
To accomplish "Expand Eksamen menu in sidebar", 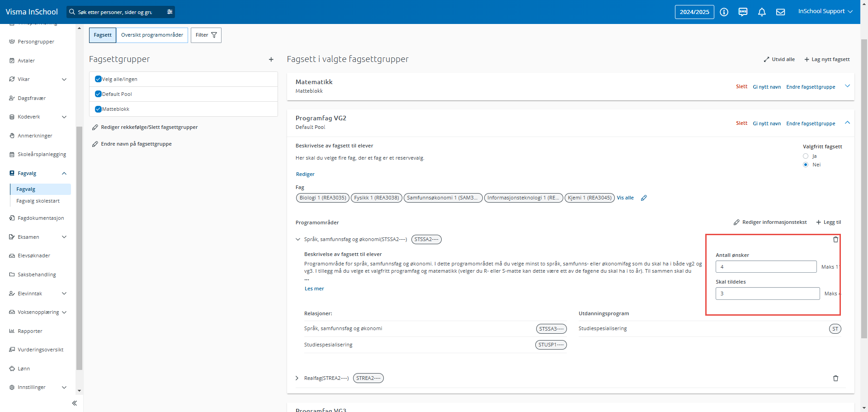I will pos(64,237).
